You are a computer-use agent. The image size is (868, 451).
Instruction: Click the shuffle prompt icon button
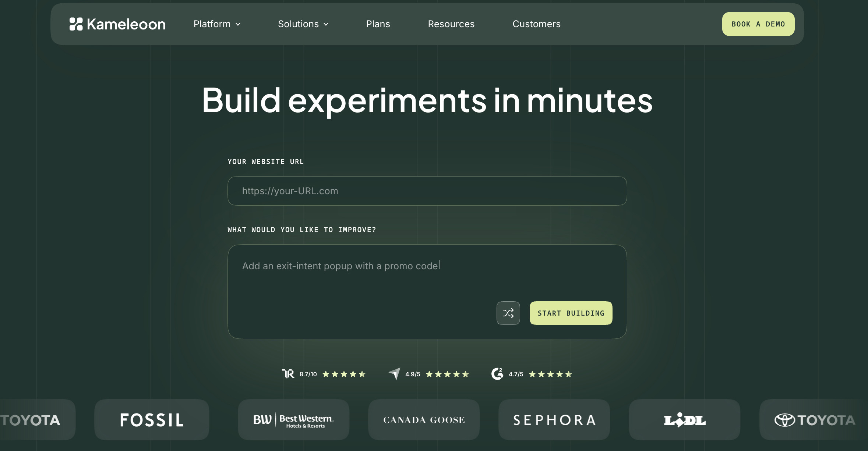(508, 313)
